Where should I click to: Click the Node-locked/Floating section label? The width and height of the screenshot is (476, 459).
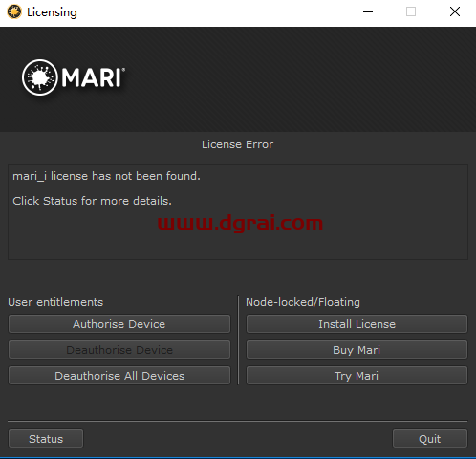[303, 302]
